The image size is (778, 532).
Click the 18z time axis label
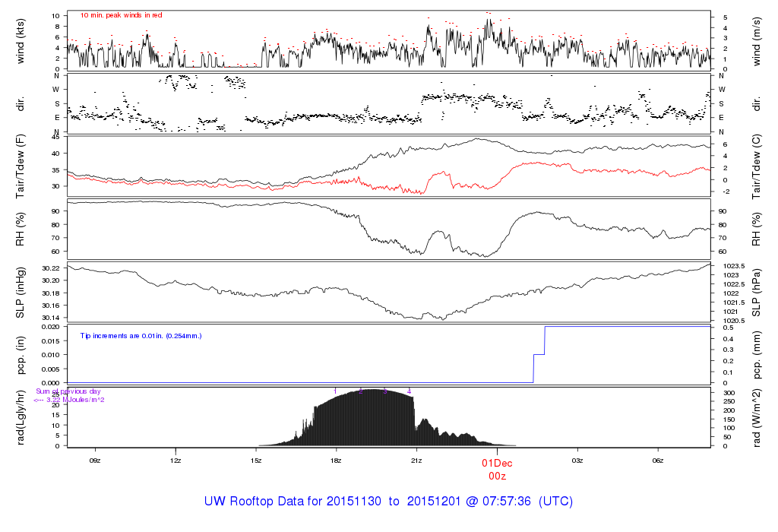pyautogui.click(x=336, y=460)
